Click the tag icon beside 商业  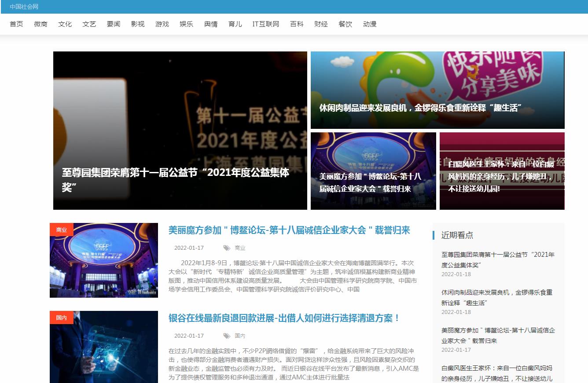[x=227, y=248]
